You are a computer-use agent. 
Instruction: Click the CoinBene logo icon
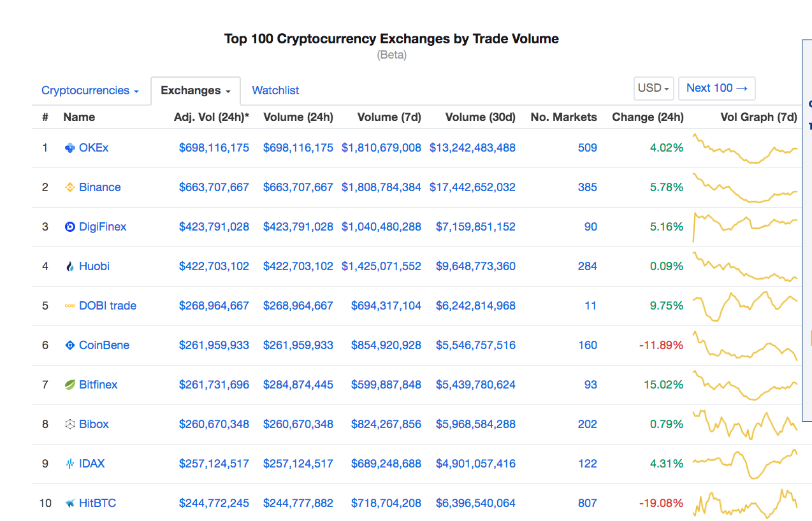coord(70,345)
